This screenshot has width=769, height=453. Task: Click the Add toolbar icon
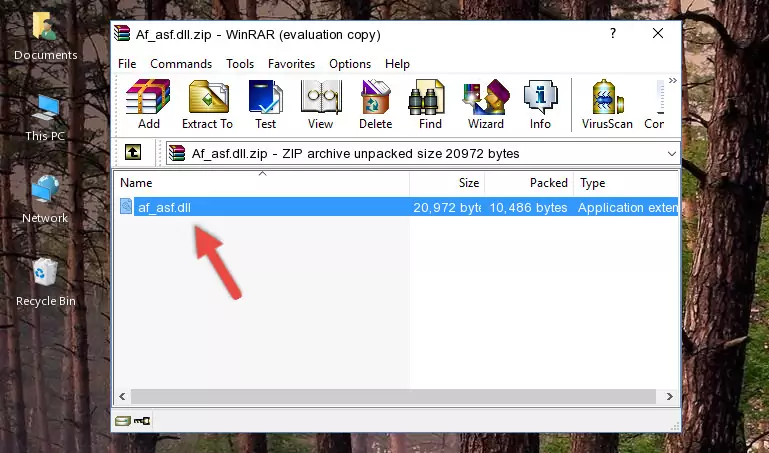(x=148, y=104)
